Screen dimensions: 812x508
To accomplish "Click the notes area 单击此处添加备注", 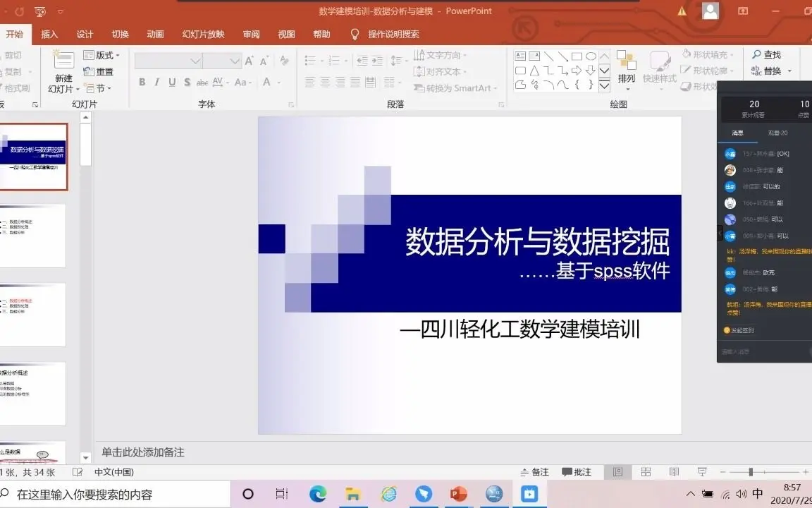I will pos(143,452).
